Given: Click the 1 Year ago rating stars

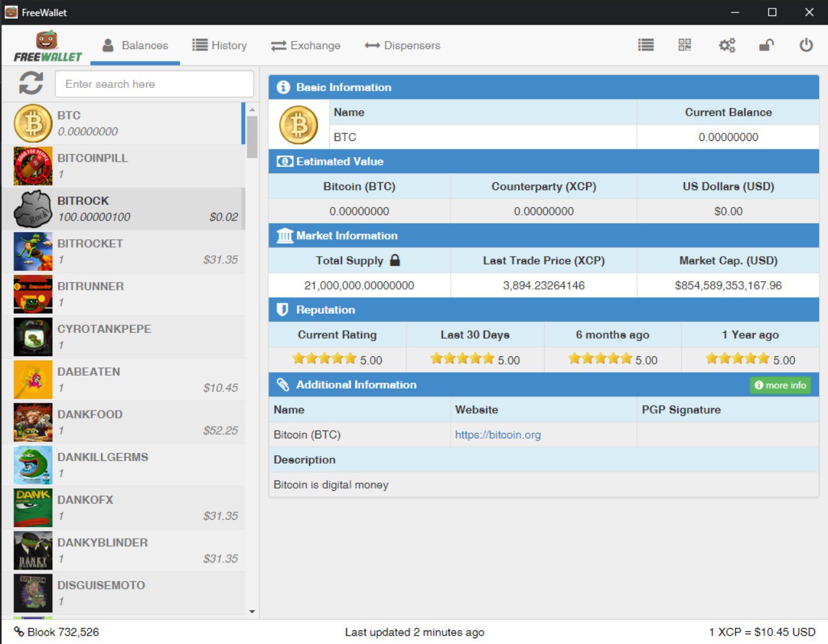Looking at the screenshot, I should (x=737, y=358).
